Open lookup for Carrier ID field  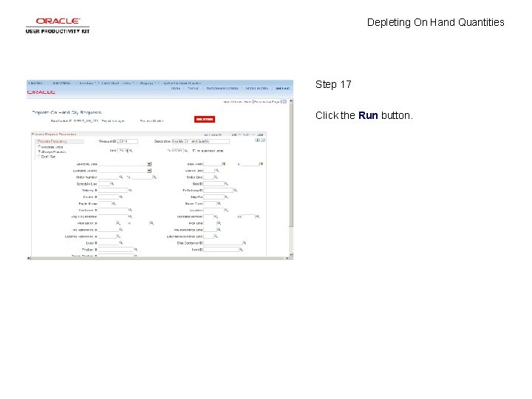coord(120,197)
